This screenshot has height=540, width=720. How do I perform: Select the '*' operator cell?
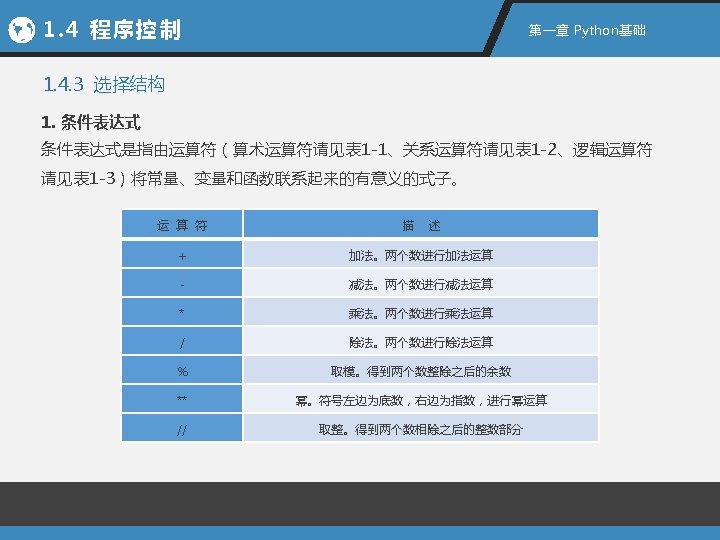[182, 312]
